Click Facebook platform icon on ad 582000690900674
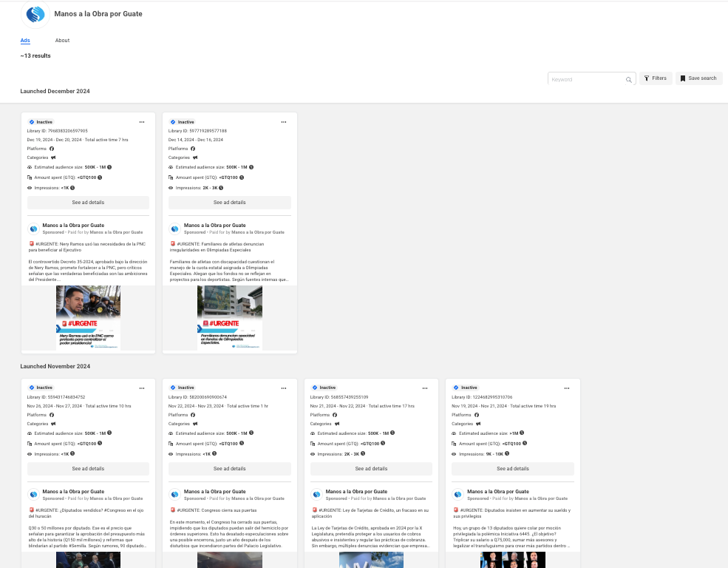 tap(193, 415)
